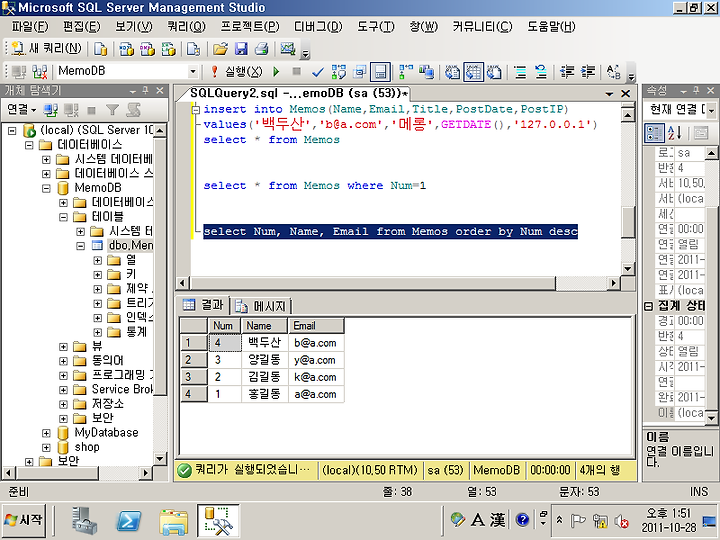
Task: Click the query editor vertical scrollbar thumb
Action: click(x=628, y=222)
